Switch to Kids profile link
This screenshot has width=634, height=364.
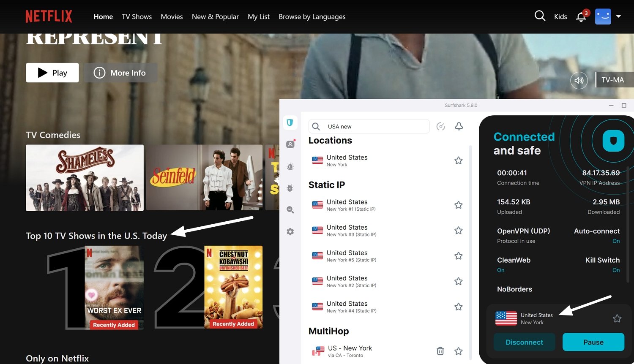560,16
